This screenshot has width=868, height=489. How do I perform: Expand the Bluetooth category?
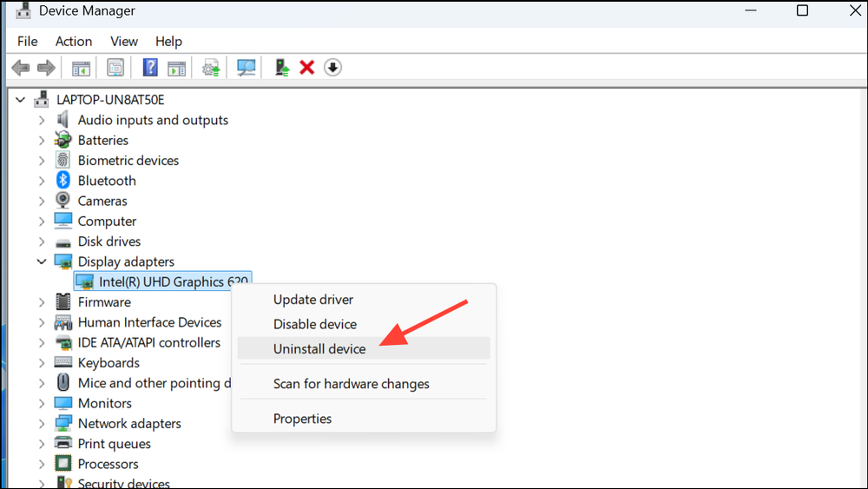[x=42, y=181]
